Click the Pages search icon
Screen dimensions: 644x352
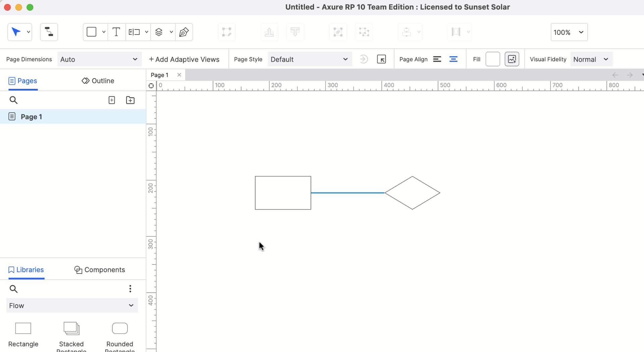click(13, 100)
